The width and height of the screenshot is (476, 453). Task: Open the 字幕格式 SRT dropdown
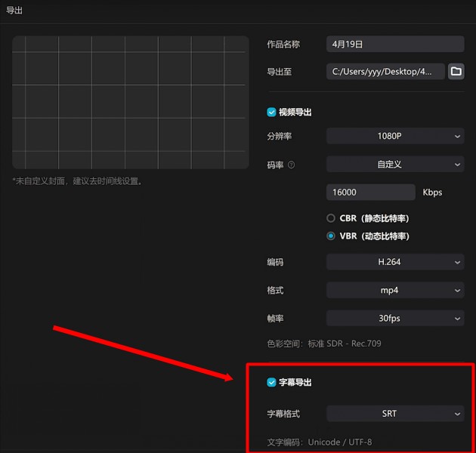(395, 414)
